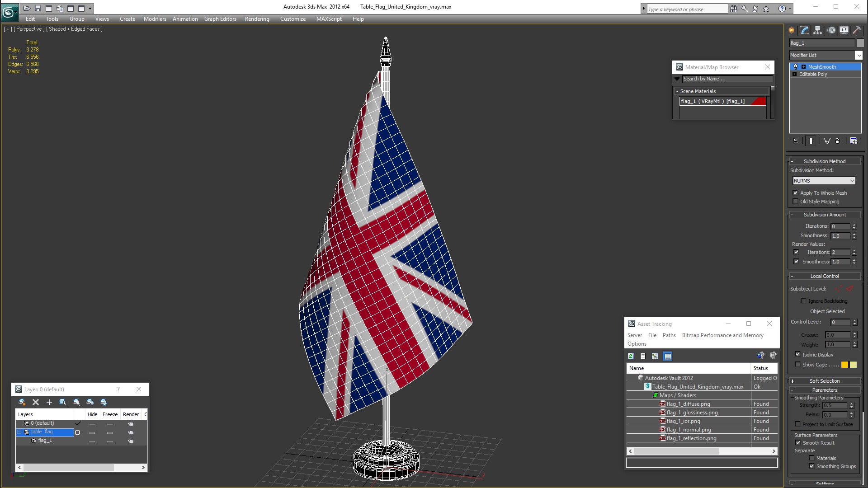
Task: Open the MAXScript menu
Action: pos(329,19)
